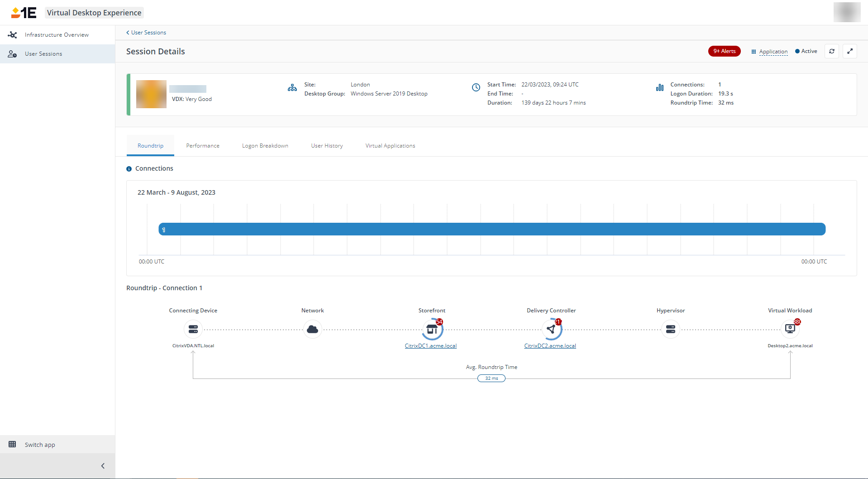Click the site hierarchy icon
The image size is (868, 479).
coord(292,88)
